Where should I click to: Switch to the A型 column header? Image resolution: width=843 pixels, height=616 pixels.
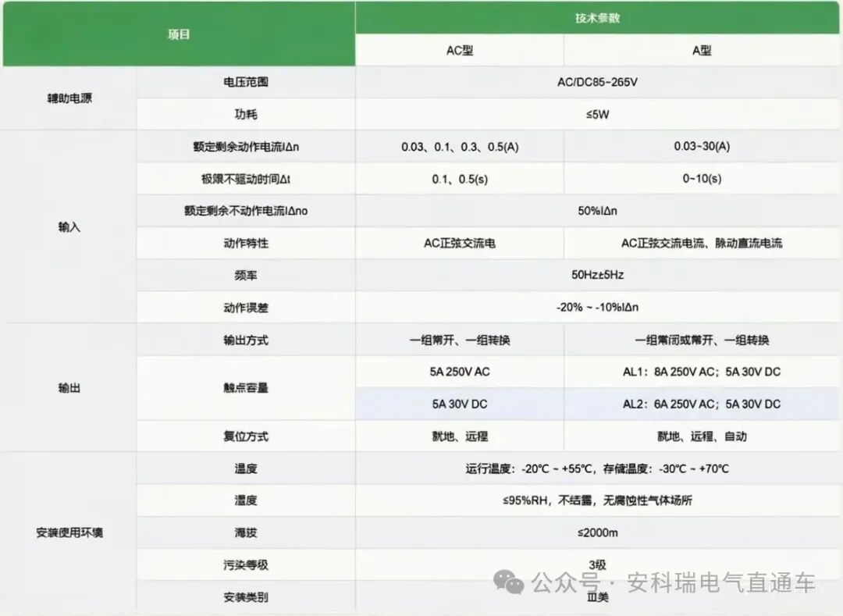point(702,50)
